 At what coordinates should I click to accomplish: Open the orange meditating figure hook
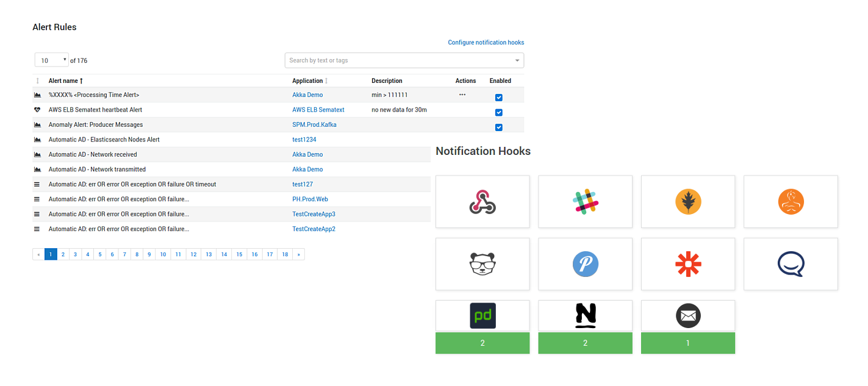[x=791, y=202]
